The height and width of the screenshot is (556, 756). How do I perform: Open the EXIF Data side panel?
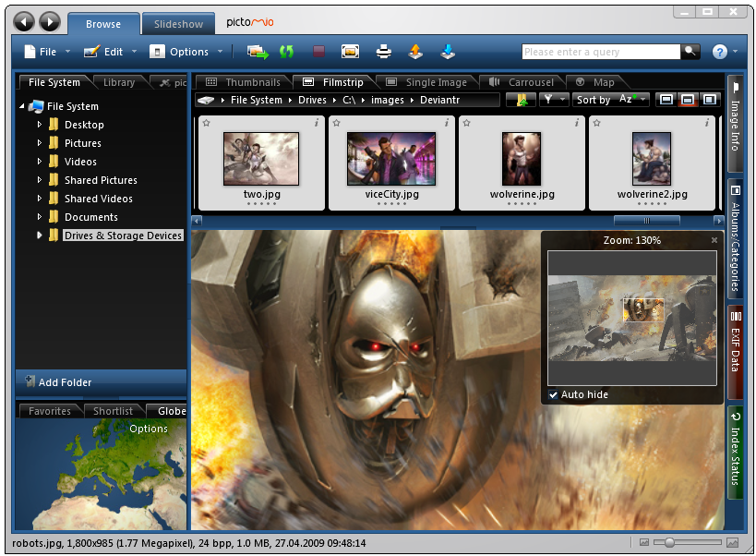click(735, 352)
